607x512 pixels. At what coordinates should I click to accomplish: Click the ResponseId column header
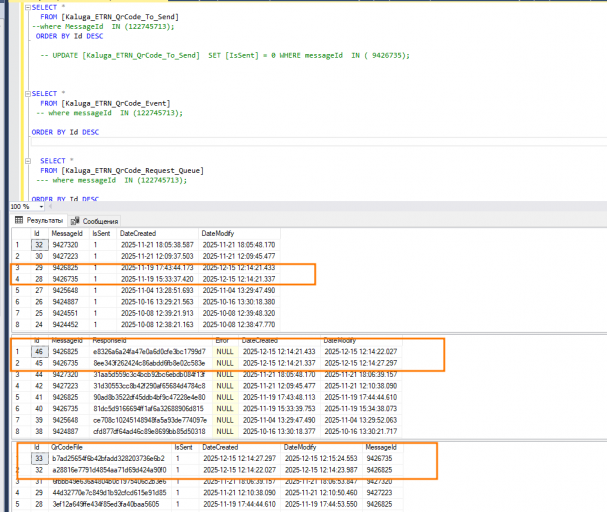[x=110, y=341]
